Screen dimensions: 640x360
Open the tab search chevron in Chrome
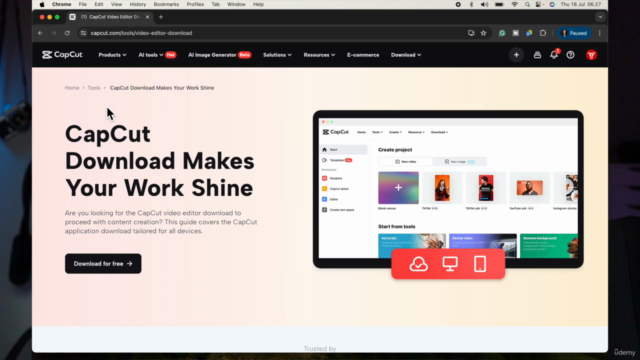600,17
